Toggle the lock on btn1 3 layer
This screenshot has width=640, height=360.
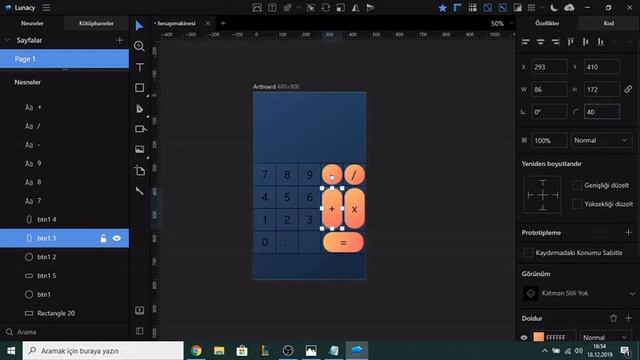pos(103,238)
